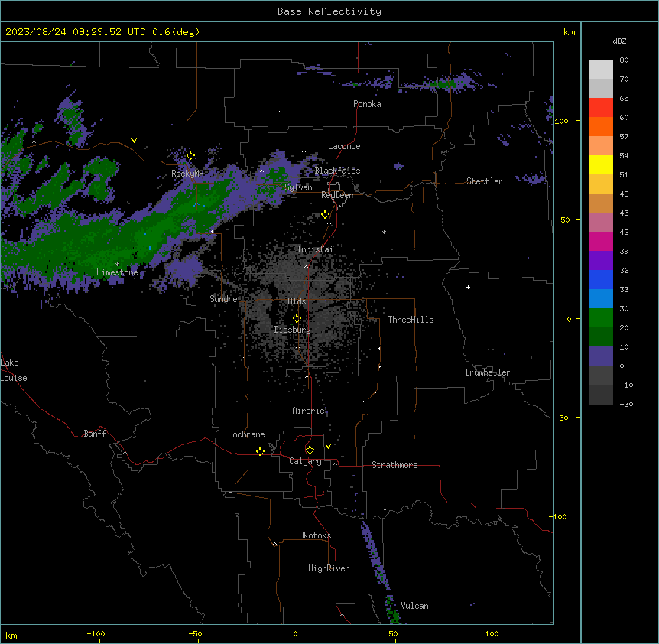Click the Lacombe city label

[344, 146]
